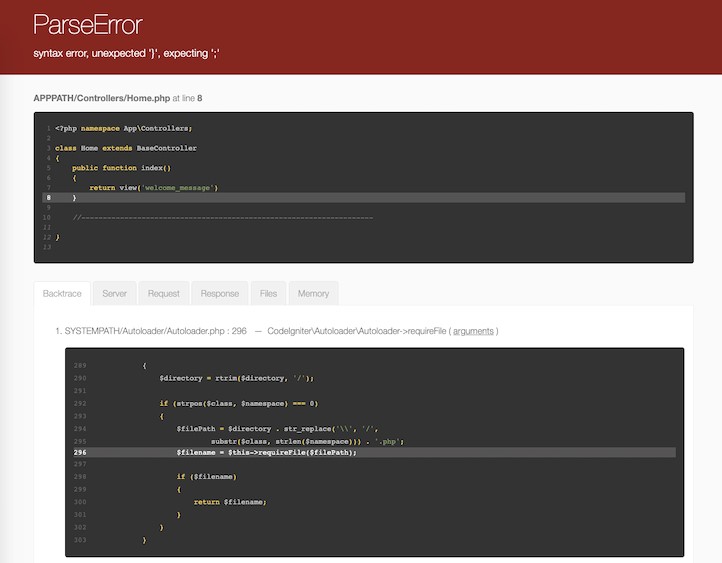
Task: Click the APPPATH/Controllers/Home.php file path
Action: (x=102, y=98)
